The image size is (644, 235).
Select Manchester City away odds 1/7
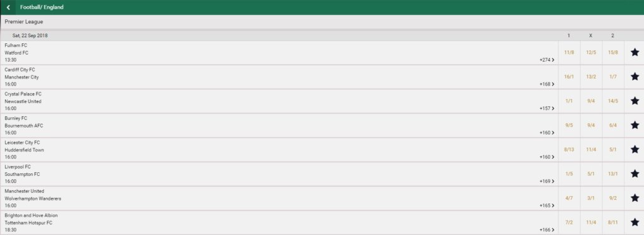613,77
